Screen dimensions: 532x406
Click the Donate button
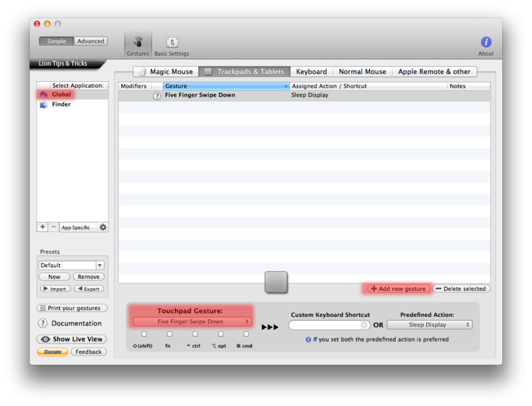[x=53, y=352]
